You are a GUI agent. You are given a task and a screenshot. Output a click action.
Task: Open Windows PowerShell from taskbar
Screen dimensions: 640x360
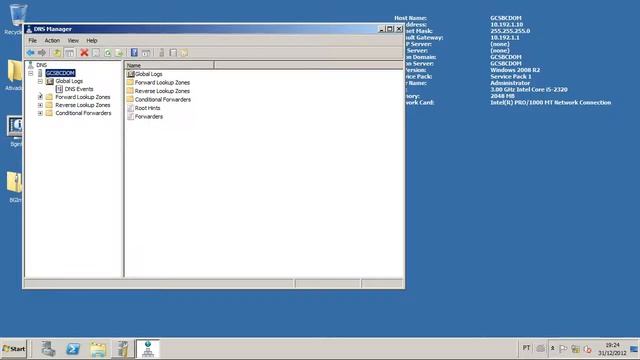coord(73,349)
